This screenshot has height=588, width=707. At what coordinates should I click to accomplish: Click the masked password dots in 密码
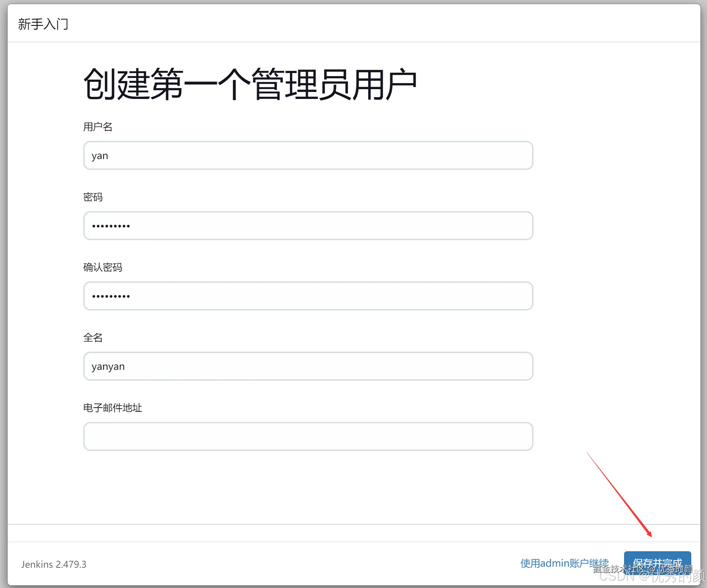point(111,226)
